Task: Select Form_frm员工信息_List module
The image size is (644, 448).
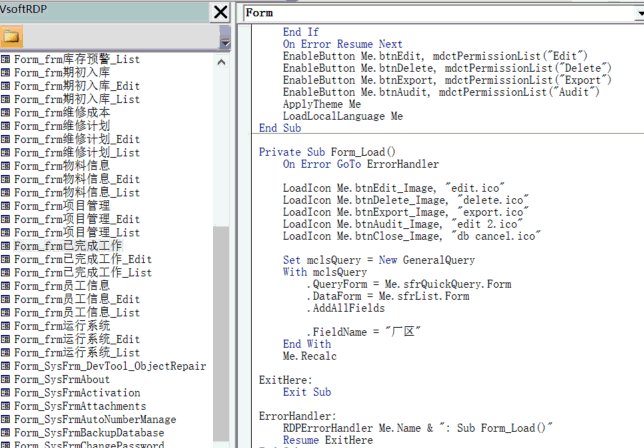Action: point(77,313)
